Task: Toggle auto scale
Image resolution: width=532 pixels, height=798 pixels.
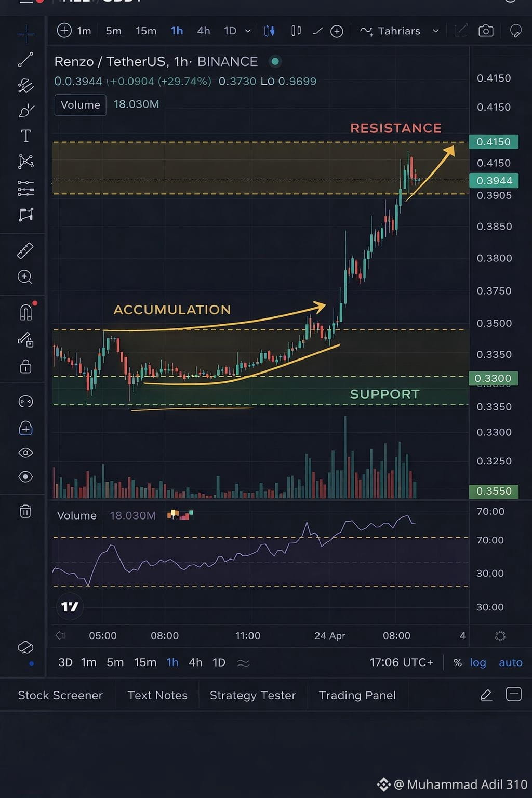Action: [x=511, y=662]
